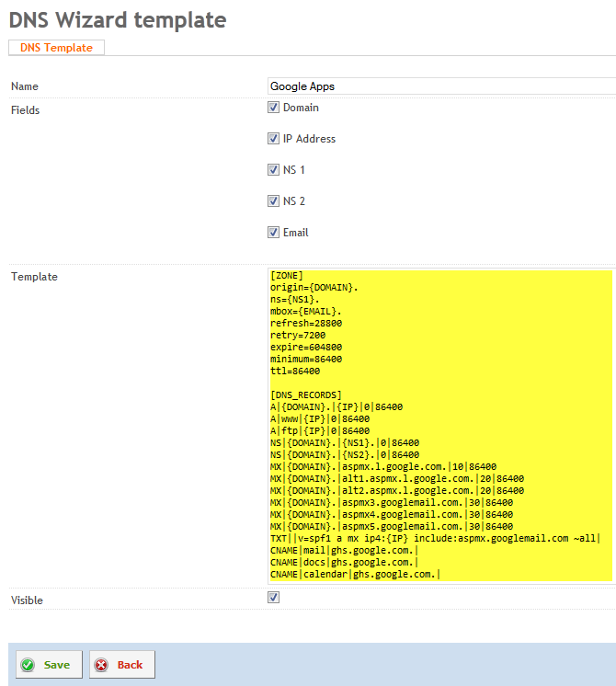This screenshot has width=616, height=686.
Task: Click the A|www record line
Action: pyautogui.click(x=320, y=419)
